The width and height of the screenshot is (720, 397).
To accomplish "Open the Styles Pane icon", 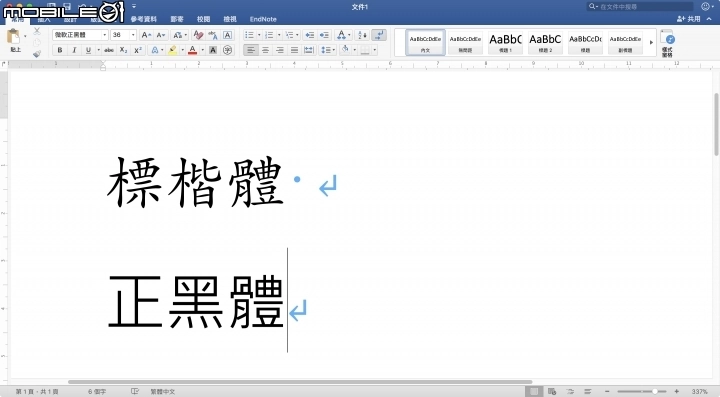I will (x=667, y=44).
